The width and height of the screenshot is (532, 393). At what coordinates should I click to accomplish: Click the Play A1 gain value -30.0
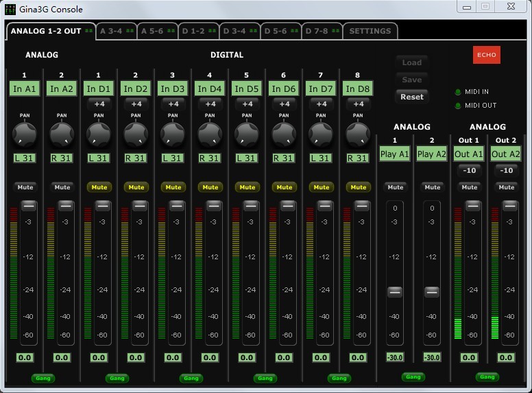[x=395, y=357]
